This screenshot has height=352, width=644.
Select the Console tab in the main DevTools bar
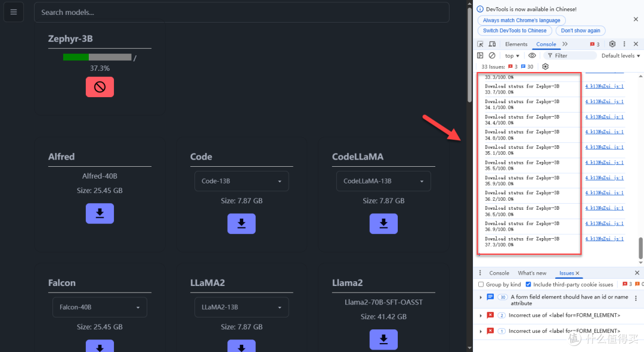[x=546, y=44]
